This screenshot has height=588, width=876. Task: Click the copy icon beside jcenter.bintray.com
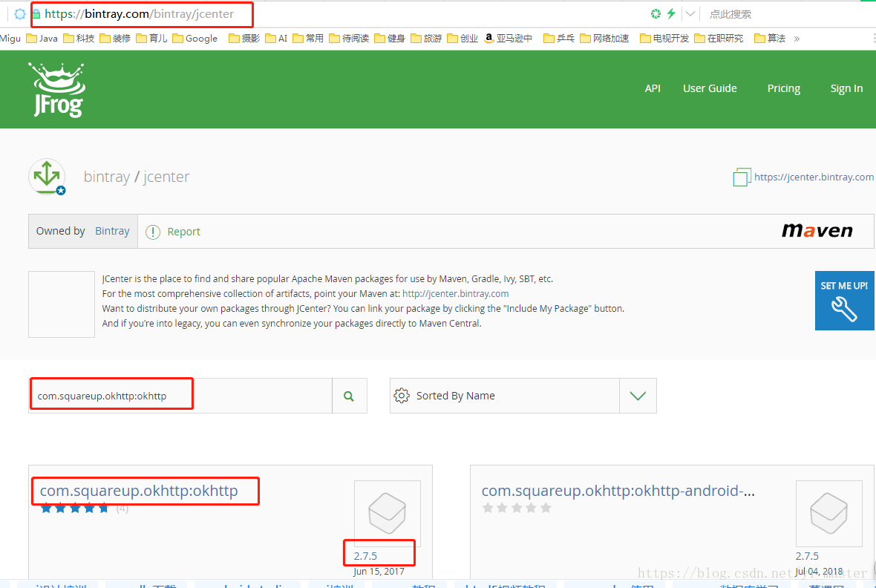click(x=742, y=177)
